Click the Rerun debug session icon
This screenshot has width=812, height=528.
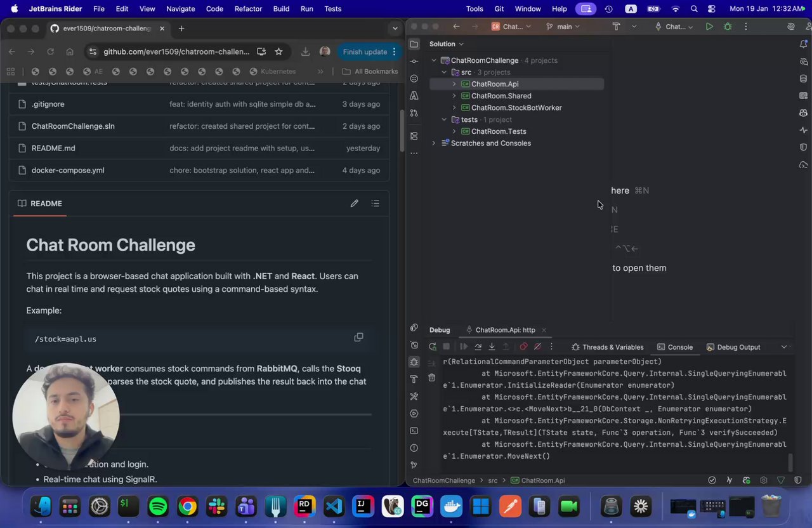(433, 347)
